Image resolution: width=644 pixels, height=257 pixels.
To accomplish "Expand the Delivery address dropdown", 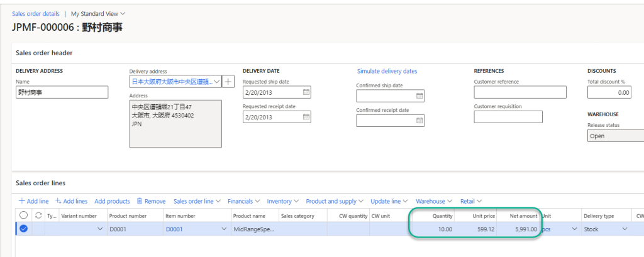I will [x=217, y=82].
